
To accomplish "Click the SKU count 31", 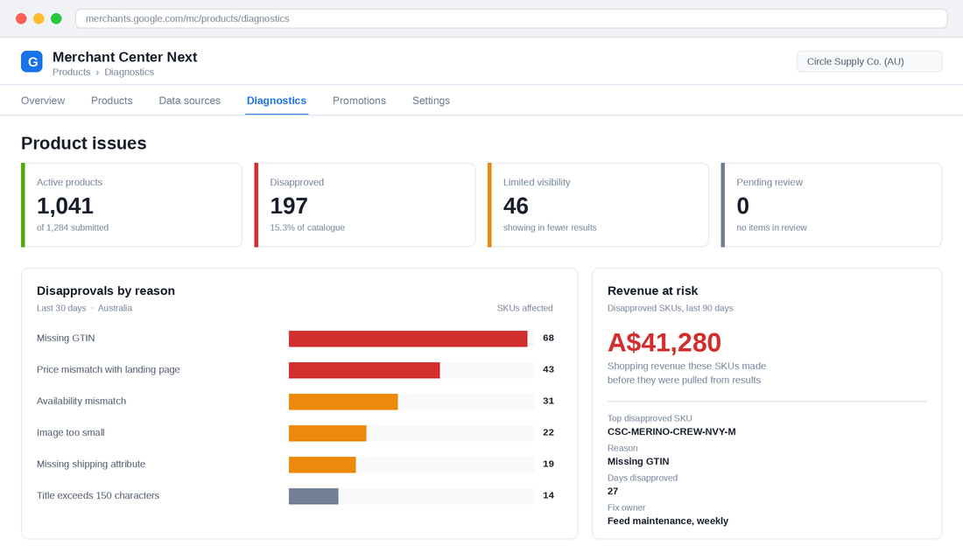I will tap(548, 401).
